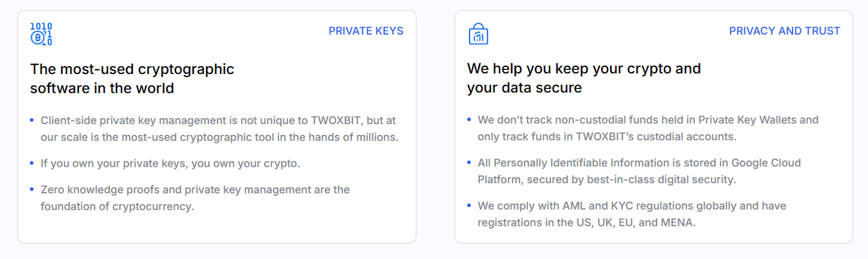The height and width of the screenshot is (259, 868).
Task: Select the non-custodial funds tracking bullet
Action: [x=648, y=128]
